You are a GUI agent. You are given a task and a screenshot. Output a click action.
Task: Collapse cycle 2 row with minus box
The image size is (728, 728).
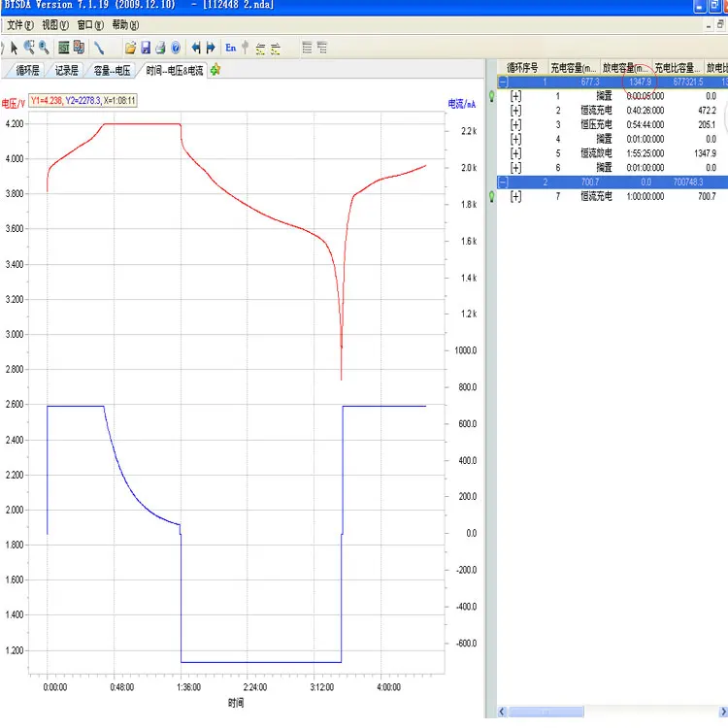coord(503,182)
